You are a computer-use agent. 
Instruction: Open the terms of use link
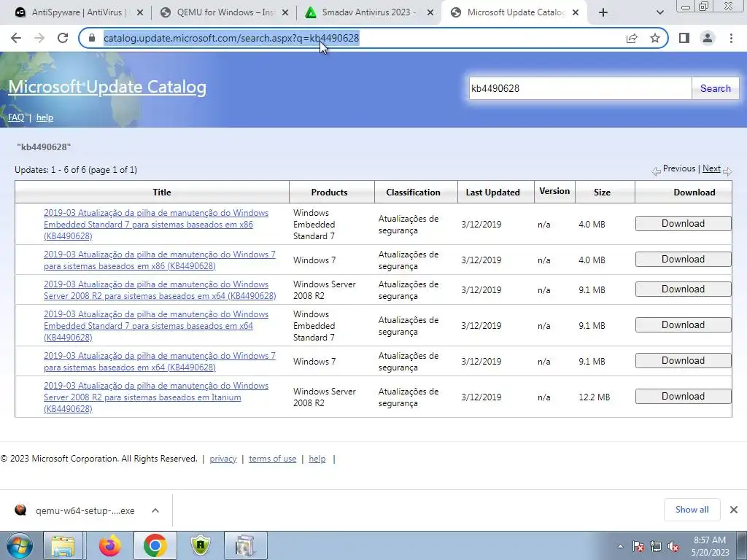point(273,459)
